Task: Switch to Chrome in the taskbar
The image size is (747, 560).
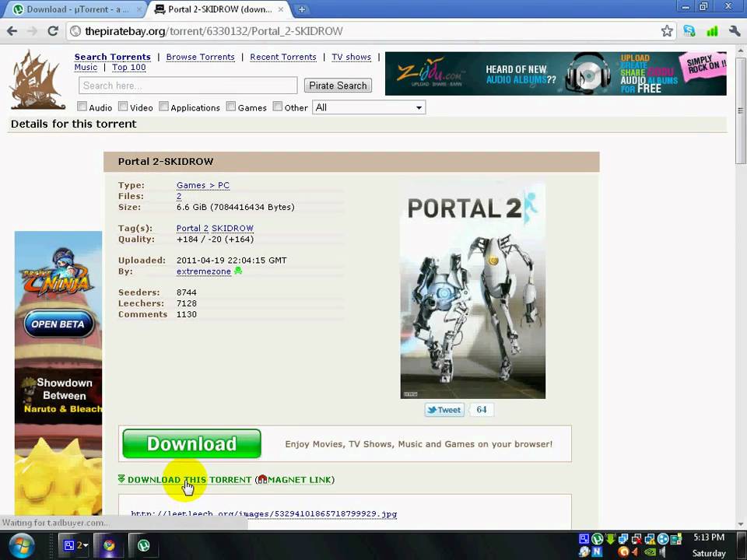Action: (x=109, y=545)
